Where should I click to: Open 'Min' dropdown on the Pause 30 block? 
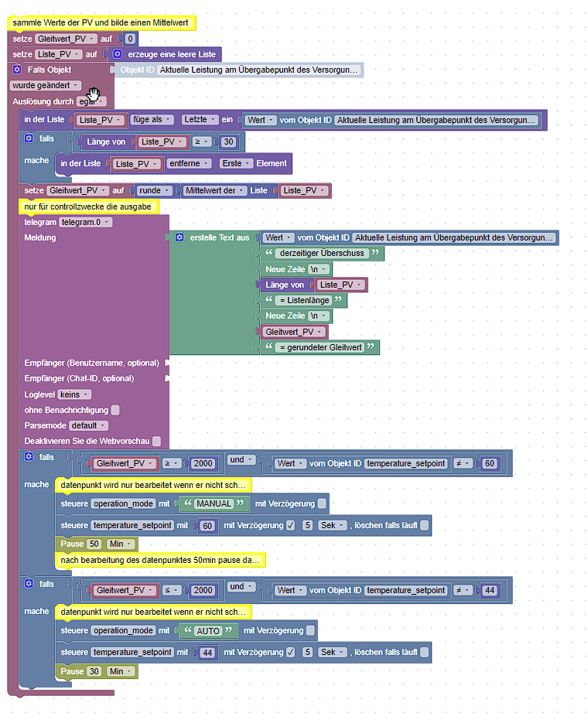pos(121,671)
